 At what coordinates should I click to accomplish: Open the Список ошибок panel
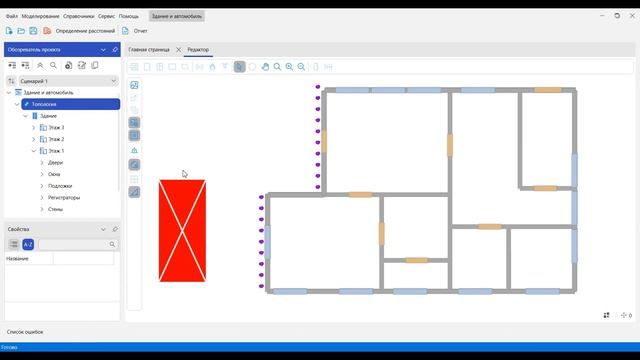pos(25,332)
